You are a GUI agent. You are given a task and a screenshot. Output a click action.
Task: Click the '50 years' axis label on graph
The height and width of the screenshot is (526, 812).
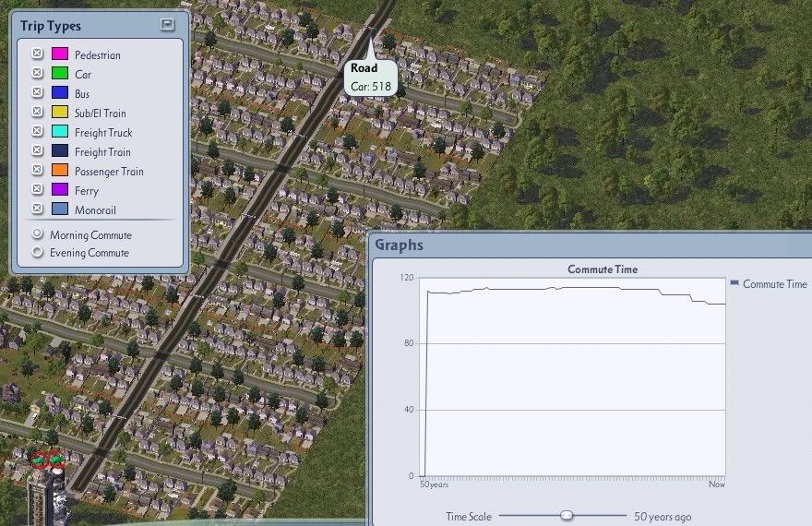(434, 484)
